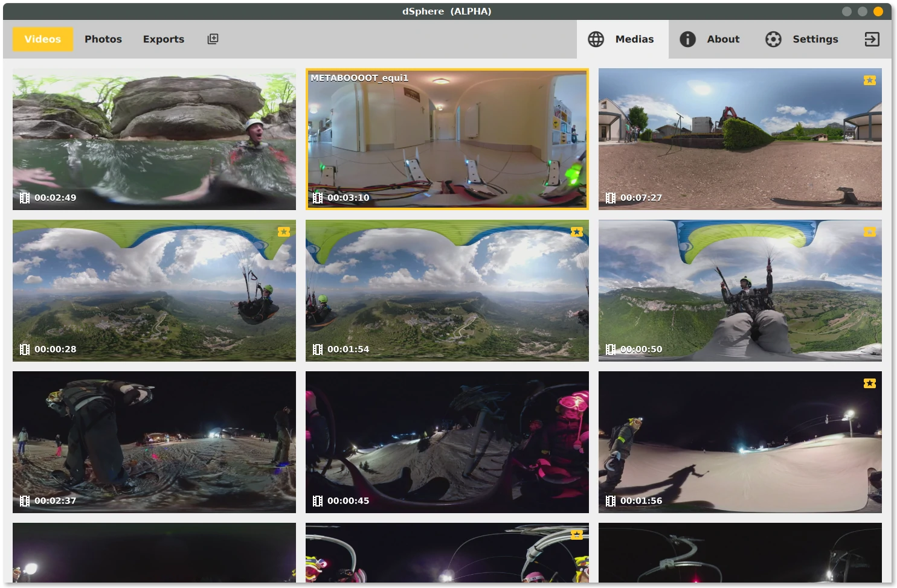Switch to the Videos tab
Image resolution: width=897 pixels, height=588 pixels.
coord(43,39)
